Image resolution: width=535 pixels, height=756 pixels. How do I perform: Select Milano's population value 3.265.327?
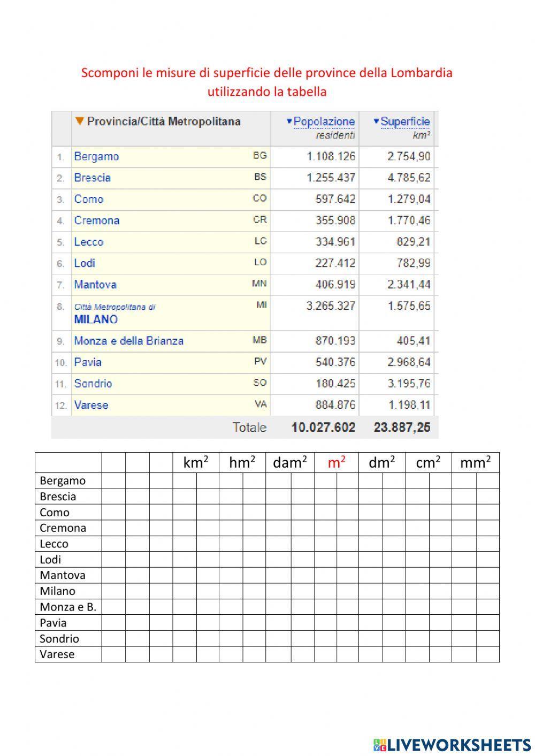[331, 306]
